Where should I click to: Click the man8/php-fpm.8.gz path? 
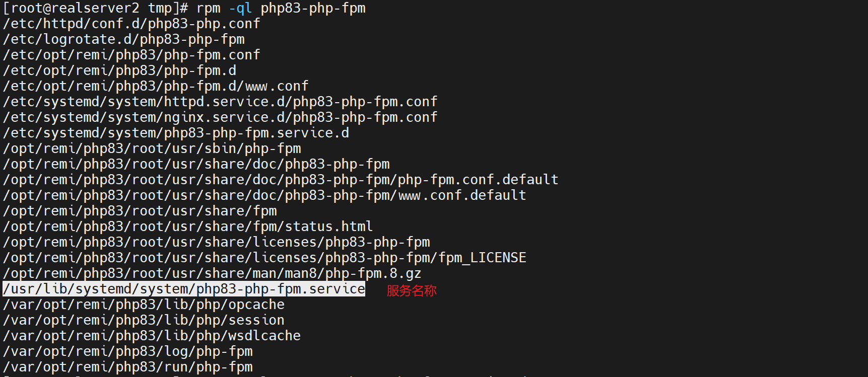point(212,273)
